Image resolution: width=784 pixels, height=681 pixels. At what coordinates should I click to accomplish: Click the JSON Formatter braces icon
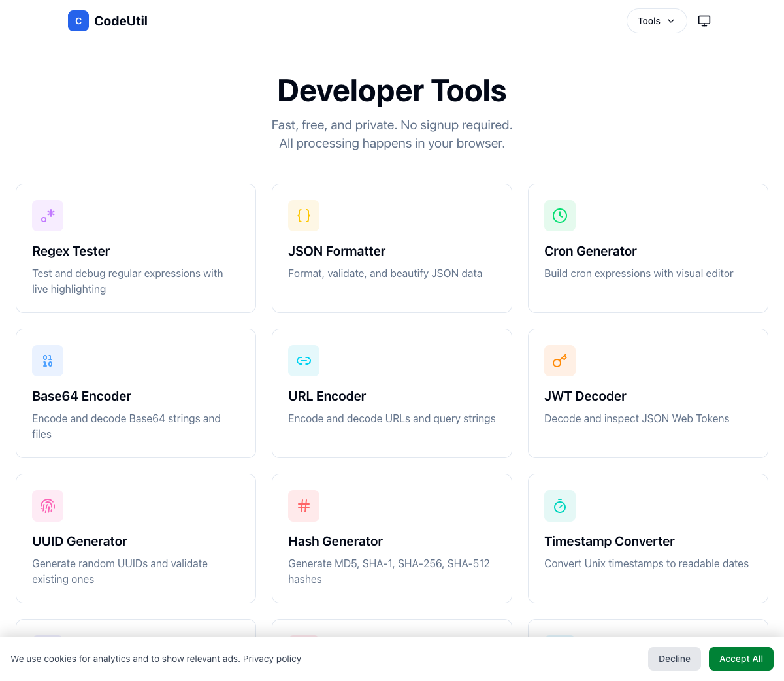304,216
